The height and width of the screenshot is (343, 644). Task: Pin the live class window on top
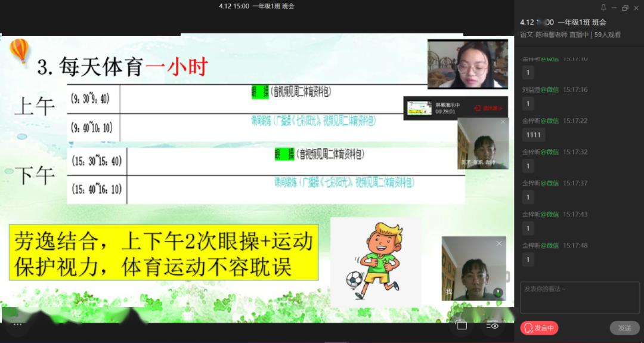(x=603, y=8)
